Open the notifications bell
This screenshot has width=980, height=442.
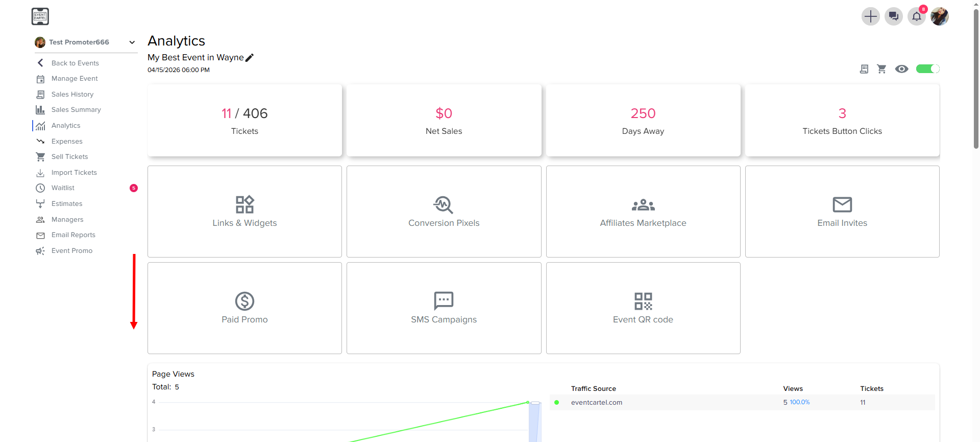(916, 16)
